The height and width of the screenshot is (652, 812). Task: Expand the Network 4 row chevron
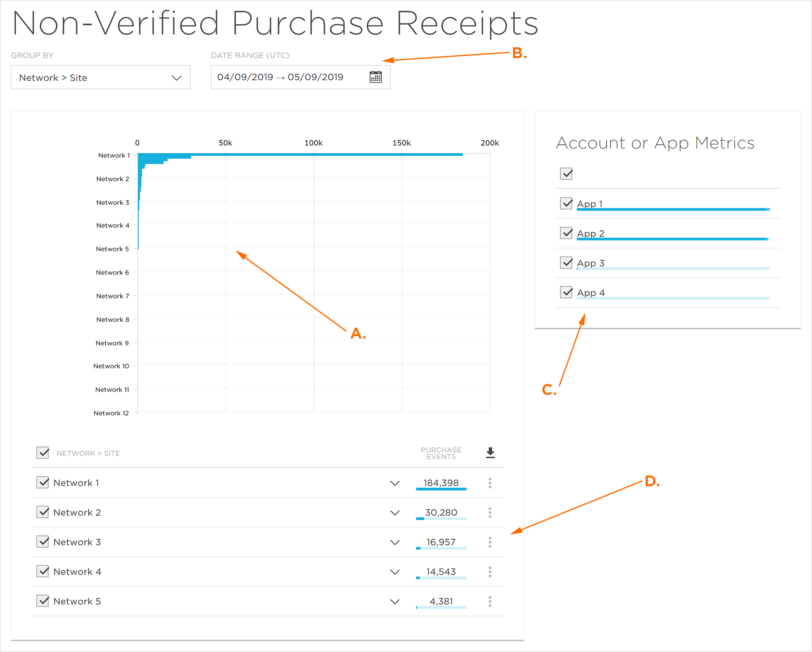(395, 572)
